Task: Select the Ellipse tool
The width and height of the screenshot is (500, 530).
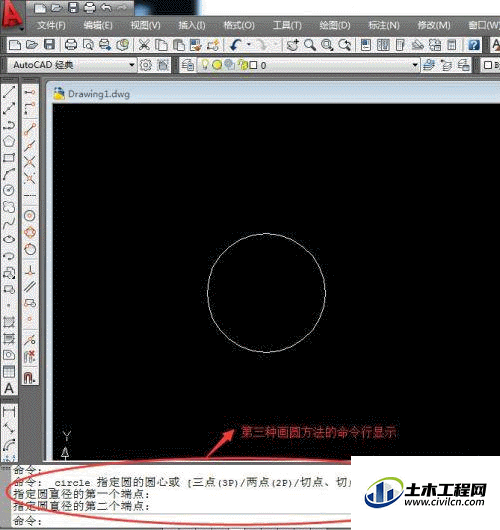Action: [x=9, y=239]
